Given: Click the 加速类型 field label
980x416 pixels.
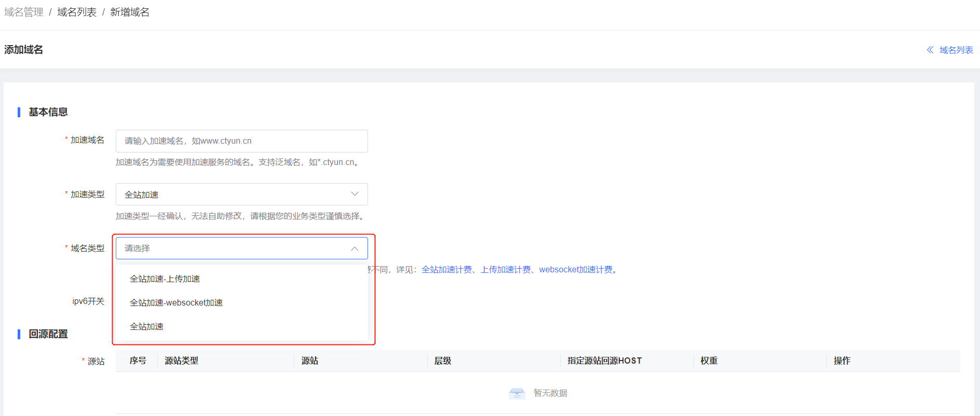Looking at the screenshot, I should 87,195.
